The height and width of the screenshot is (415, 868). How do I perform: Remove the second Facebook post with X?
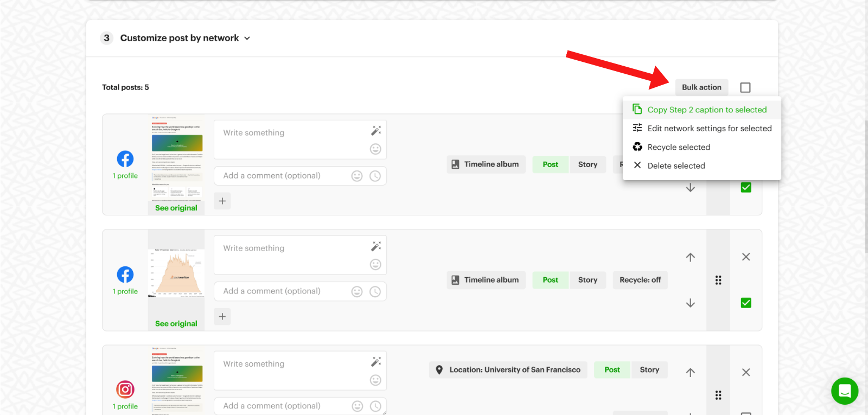(x=746, y=257)
